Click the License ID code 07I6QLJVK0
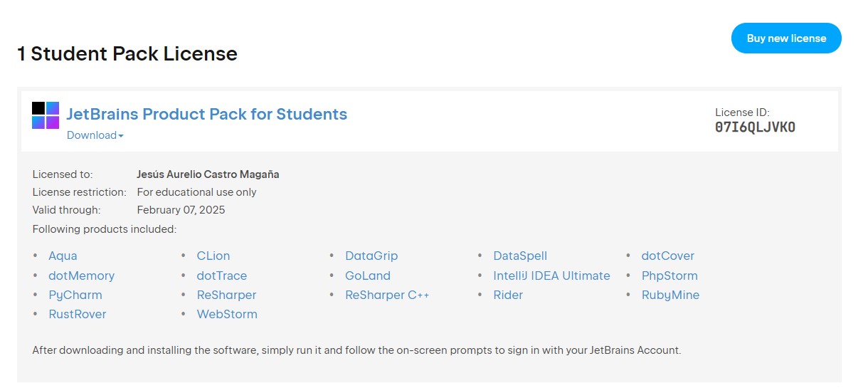 click(x=755, y=127)
